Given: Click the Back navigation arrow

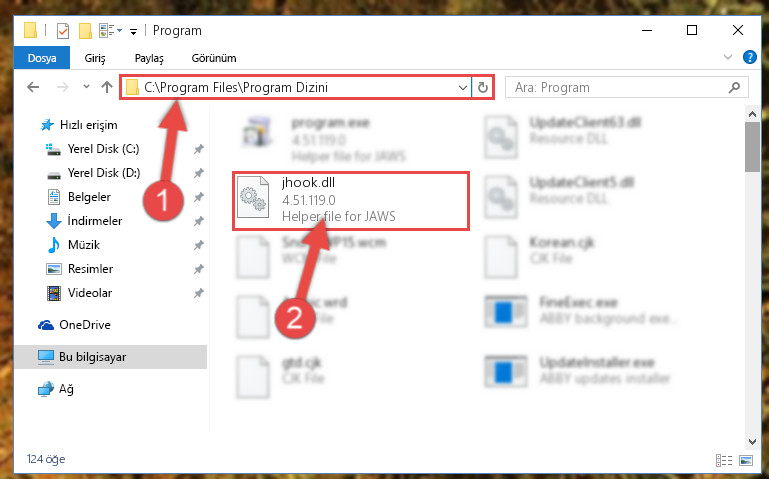Looking at the screenshot, I should (33, 87).
